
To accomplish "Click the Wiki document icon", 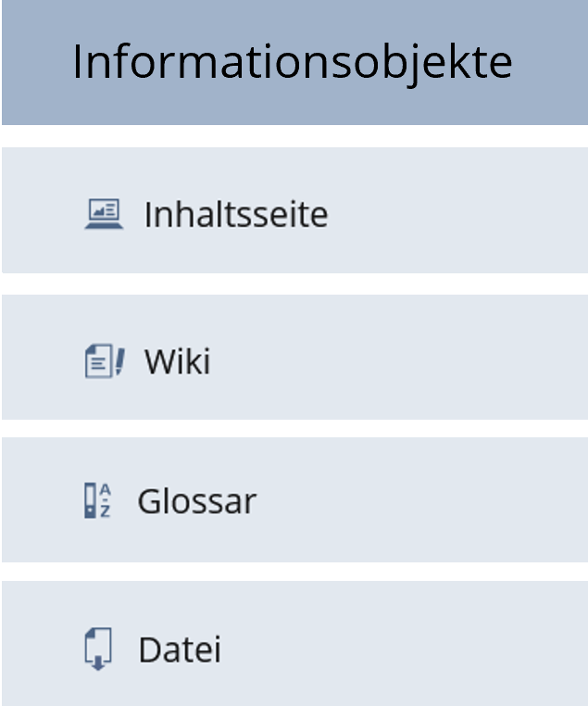I will pyautogui.click(x=97, y=360).
